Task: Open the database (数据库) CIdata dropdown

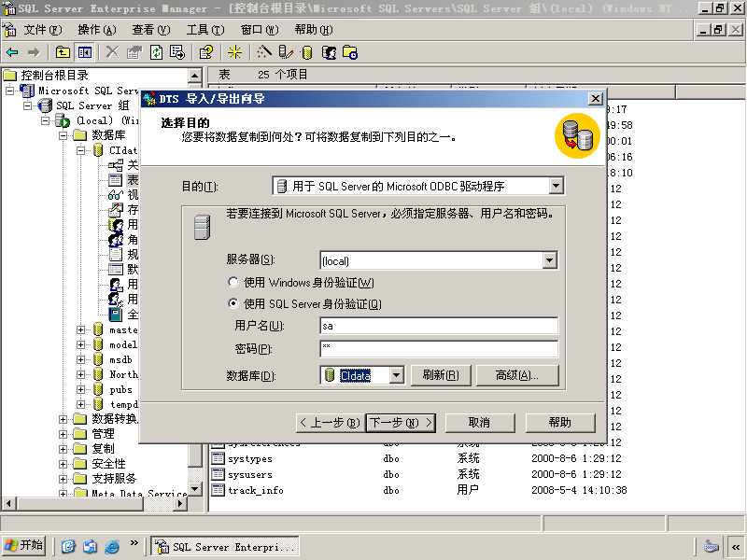Action: pyautogui.click(x=396, y=375)
